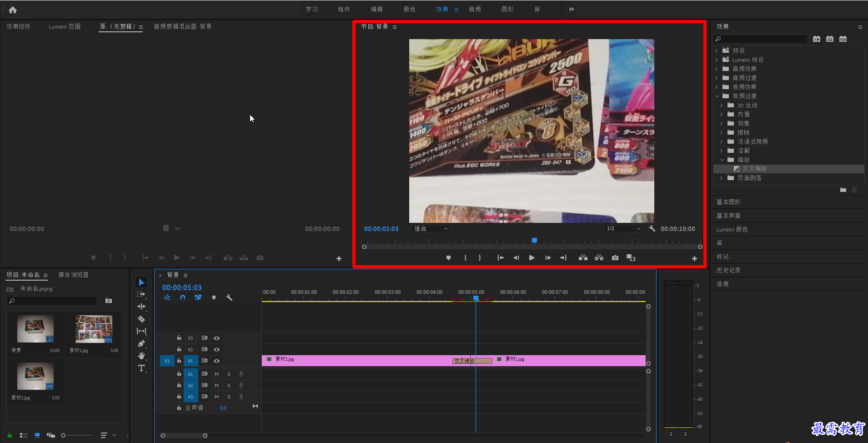Toggle lock on track V1

point(179,360)
